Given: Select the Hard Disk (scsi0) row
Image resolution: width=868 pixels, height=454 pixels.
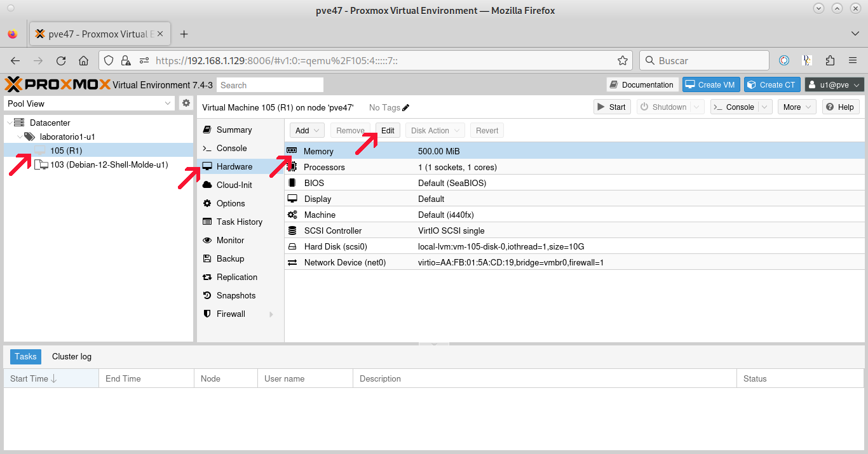Looking at the screenshot, I should tap(574, 246).
